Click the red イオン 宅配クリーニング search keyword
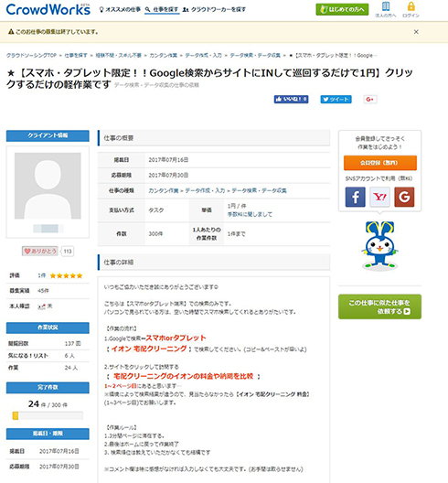Viewport: 448px width, 483px height. (x=149, y=349)
